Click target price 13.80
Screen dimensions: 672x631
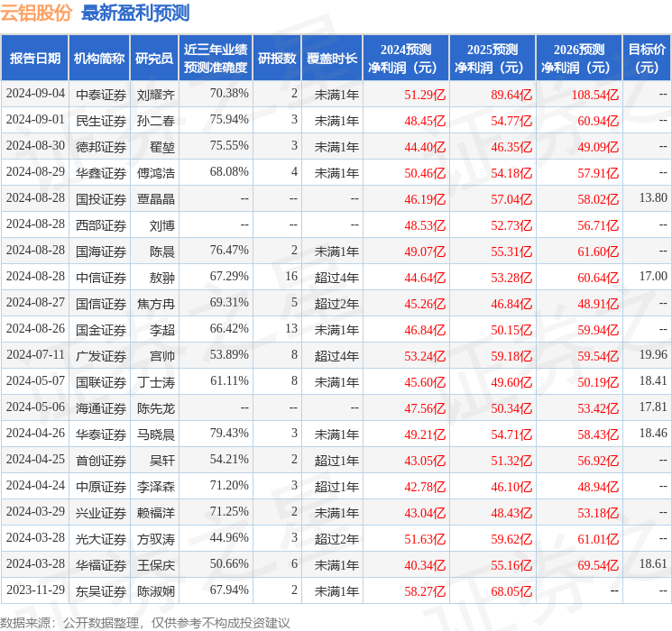click(653, 198)
